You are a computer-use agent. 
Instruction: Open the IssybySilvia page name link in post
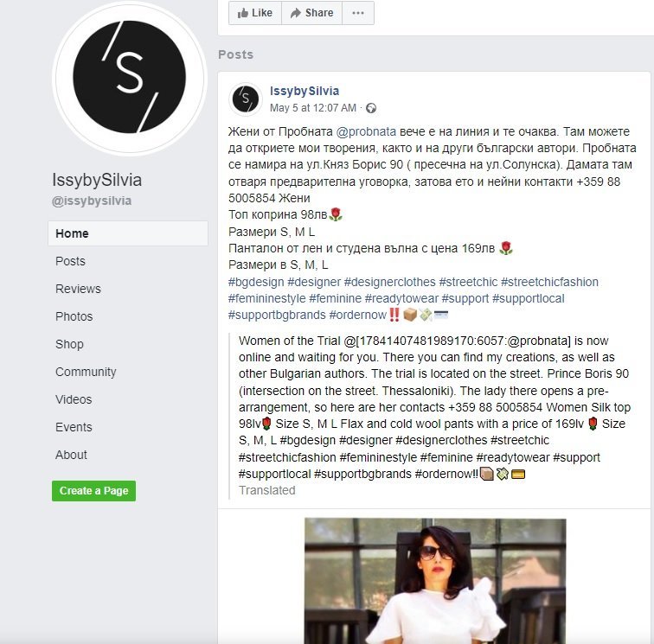pyautogui.click(x=305, y=91)
